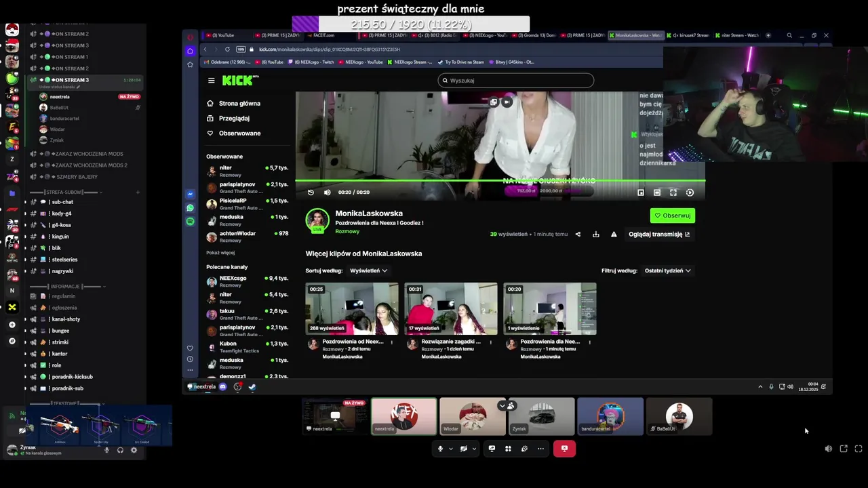Image resolution: width=868 pixels, height=488 pixels.
Task: Add channel to STREFA-SUBÓW category
Action: (x=138, y=192)
